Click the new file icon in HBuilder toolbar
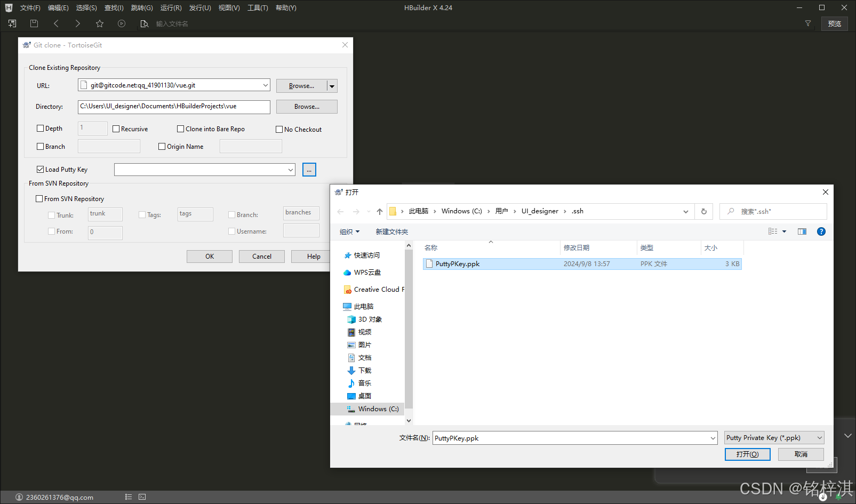856x504 pixels. click(12, 23)
